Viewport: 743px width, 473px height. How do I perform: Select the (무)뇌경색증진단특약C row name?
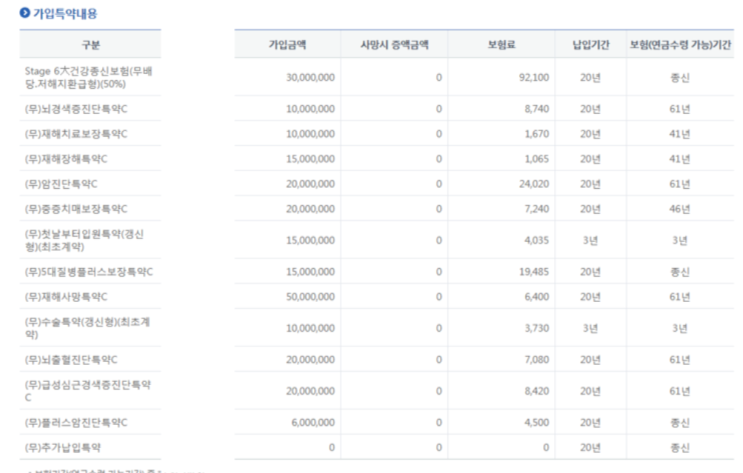[76, 109]
